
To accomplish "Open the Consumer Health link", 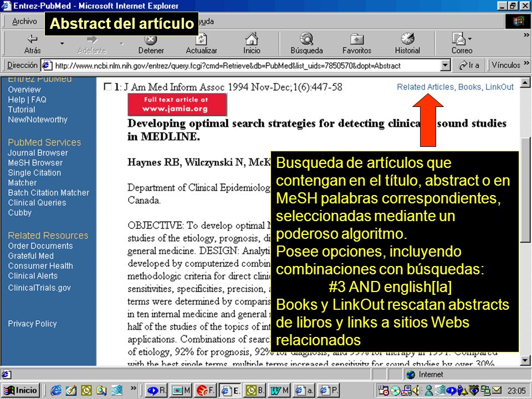I will 40,266.
